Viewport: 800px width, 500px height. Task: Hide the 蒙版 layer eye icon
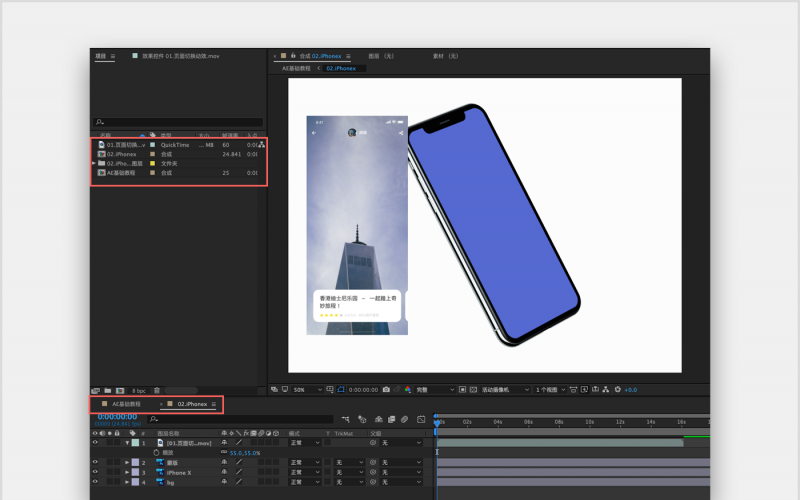95,462
